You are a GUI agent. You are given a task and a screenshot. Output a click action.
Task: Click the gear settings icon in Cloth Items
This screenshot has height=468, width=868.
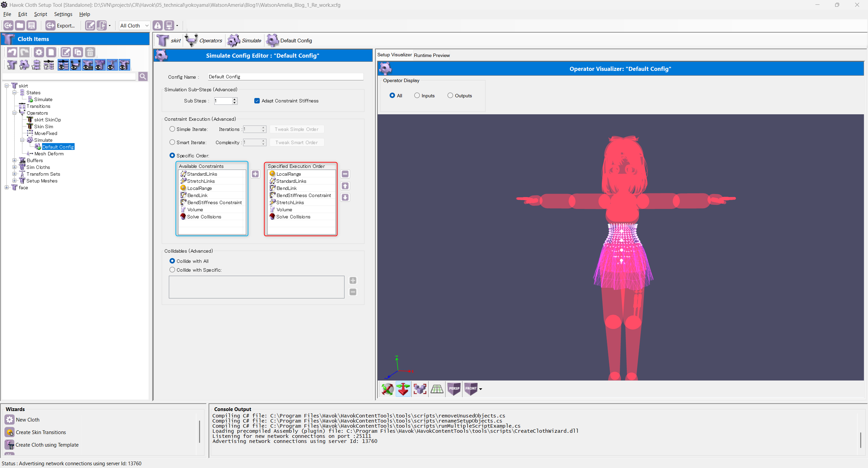[39, 52]
